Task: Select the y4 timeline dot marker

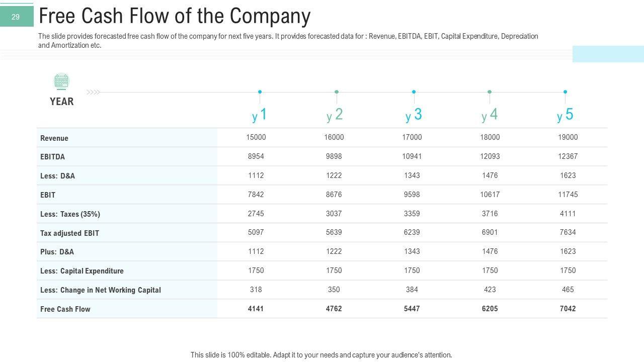Action: 490,92
